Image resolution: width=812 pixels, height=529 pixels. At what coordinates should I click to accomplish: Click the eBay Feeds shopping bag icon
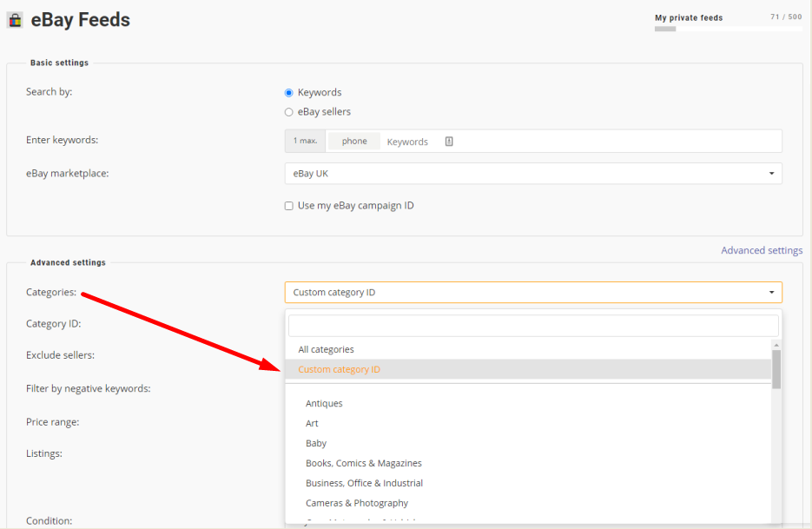click(x=15, y=20)
